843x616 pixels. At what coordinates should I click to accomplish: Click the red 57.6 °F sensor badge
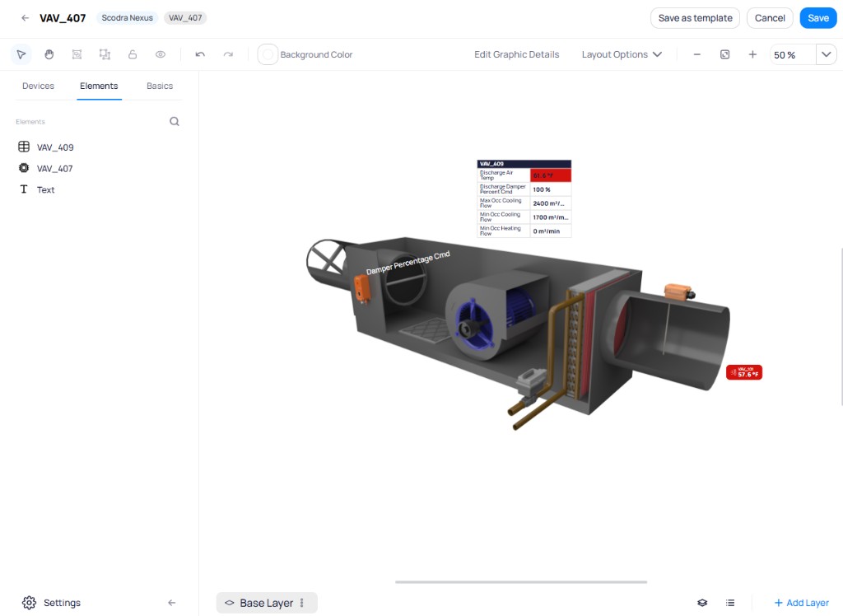(744, 372)
